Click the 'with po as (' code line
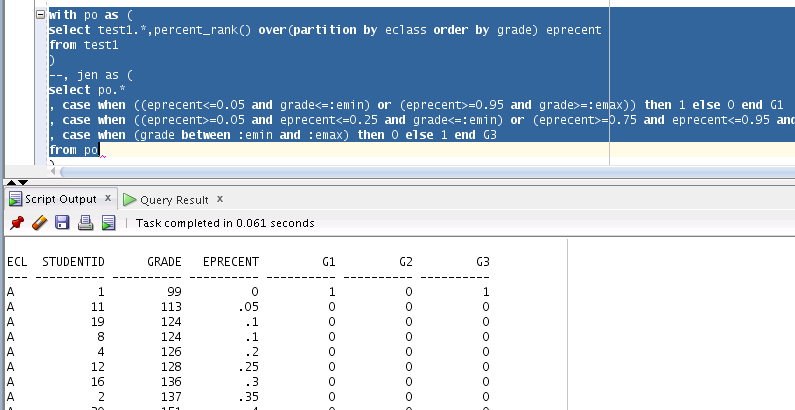The image size is (795, 410). click(90, 15)
